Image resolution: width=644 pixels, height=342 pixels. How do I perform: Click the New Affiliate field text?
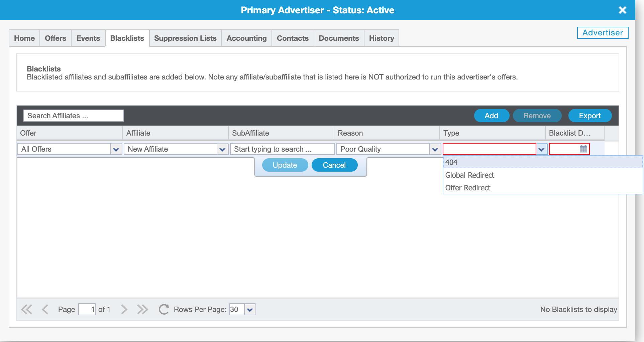(171, 149)
